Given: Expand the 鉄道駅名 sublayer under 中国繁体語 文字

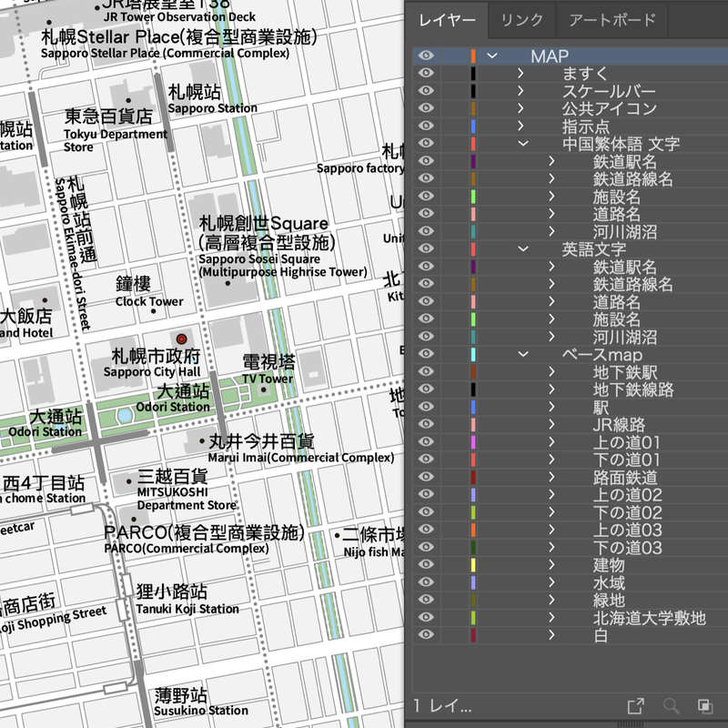Looking at the screenshot, I should click(552, 162).
